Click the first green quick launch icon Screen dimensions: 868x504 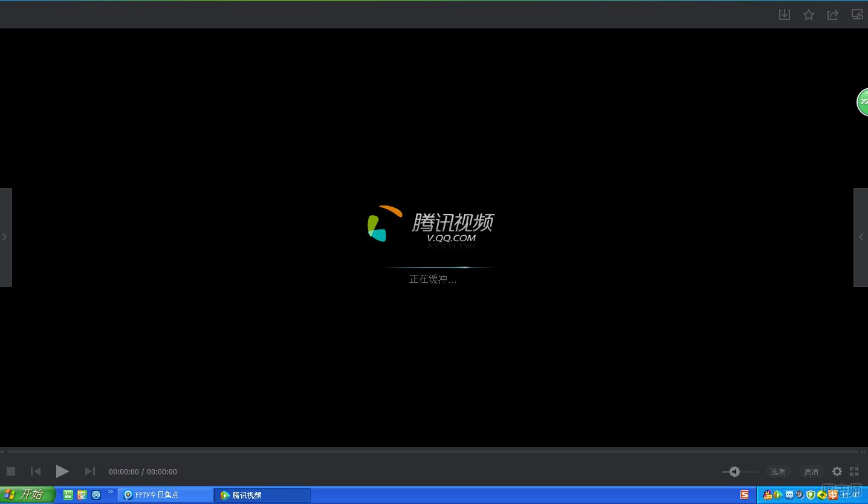tap(68, 495)
